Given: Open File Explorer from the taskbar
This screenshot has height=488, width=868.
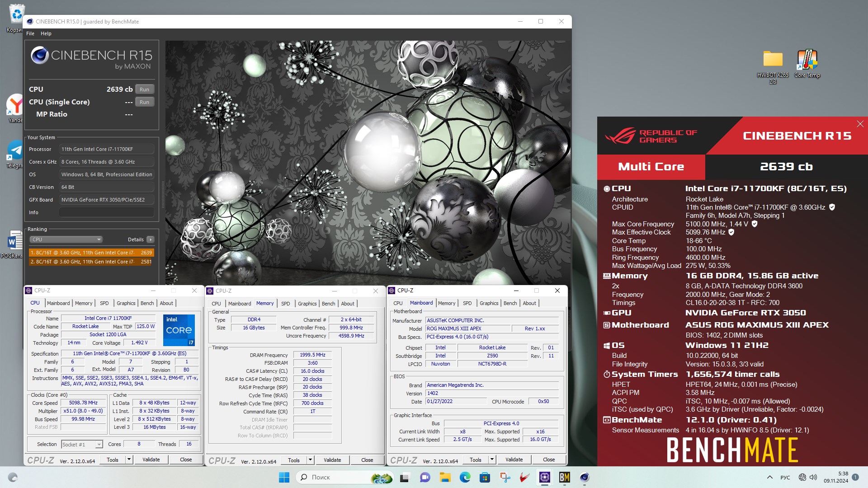Looking at the screenshot, I should (x=445, y=477).
